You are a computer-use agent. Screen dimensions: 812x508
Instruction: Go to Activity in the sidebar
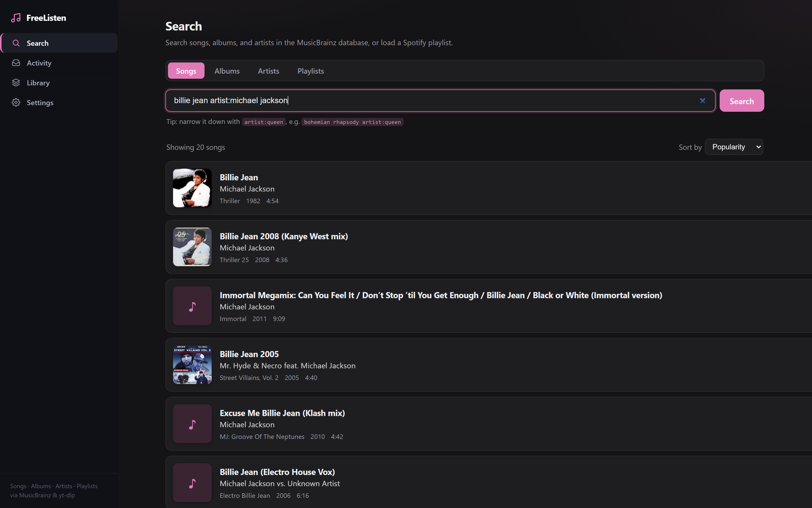[59, 63]
